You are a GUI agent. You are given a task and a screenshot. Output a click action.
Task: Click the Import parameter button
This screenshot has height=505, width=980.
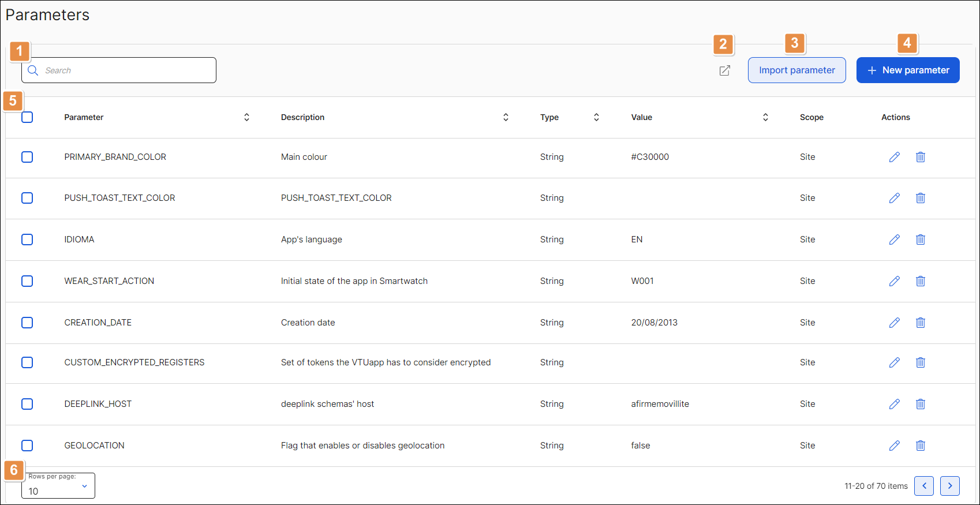pos(796,70)
